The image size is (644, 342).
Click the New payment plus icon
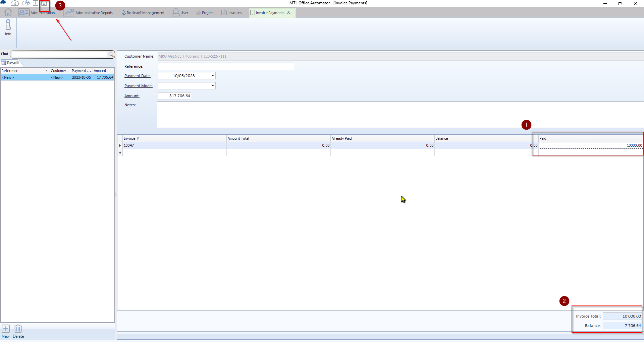coord(6,329)
